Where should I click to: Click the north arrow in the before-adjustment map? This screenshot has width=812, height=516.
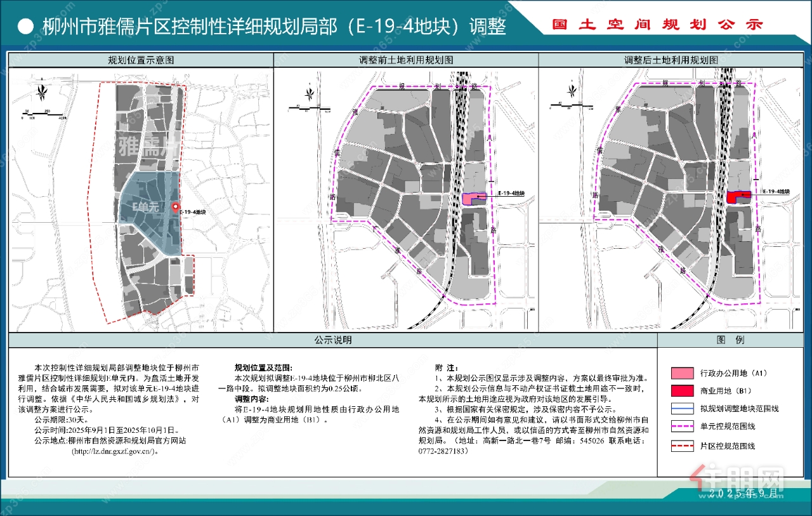coord(308,95)
